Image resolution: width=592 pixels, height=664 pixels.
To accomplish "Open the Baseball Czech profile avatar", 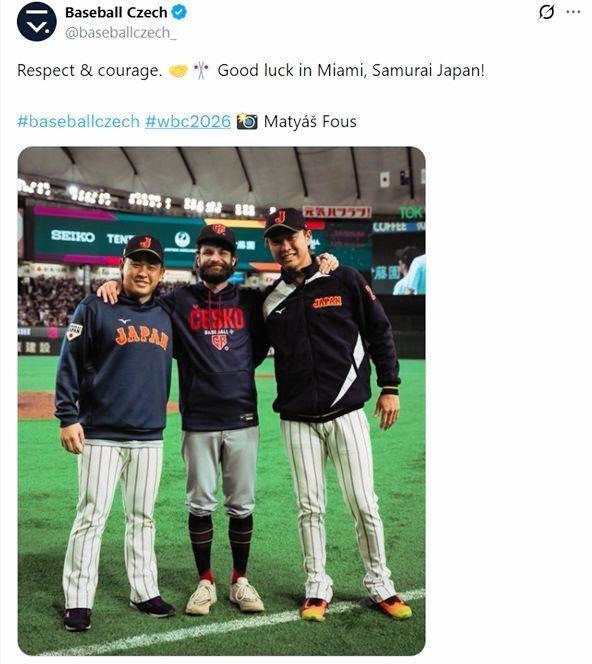I will 36,22.
